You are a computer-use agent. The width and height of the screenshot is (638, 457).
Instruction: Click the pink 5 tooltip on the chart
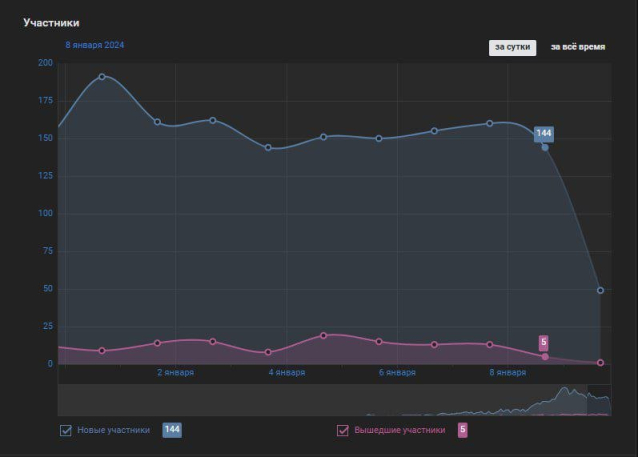(x=544, y=342)
